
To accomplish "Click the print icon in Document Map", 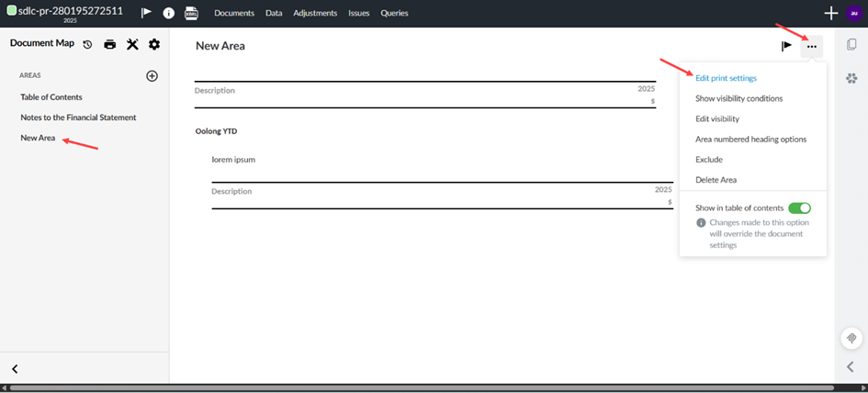I will [110, 45].
